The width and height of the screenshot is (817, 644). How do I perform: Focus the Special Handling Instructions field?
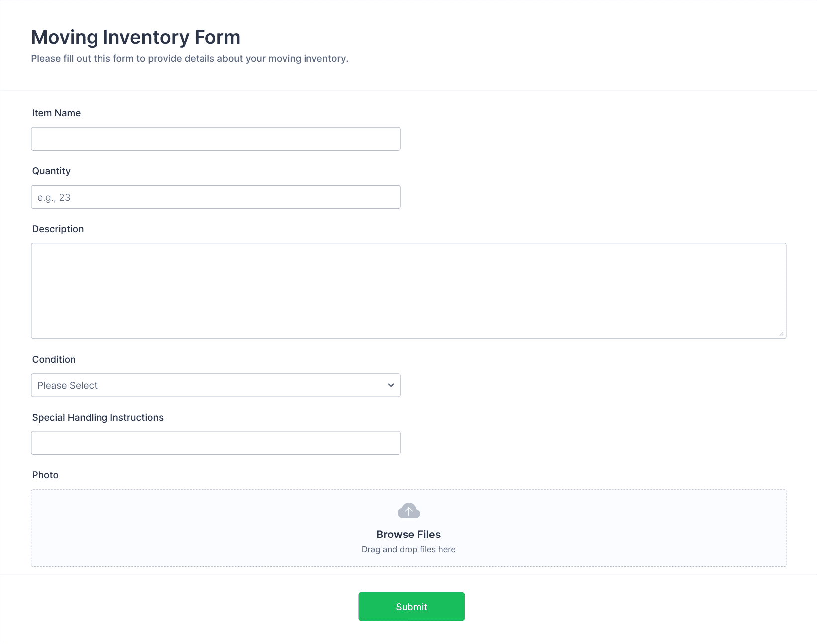click(215, 443)
